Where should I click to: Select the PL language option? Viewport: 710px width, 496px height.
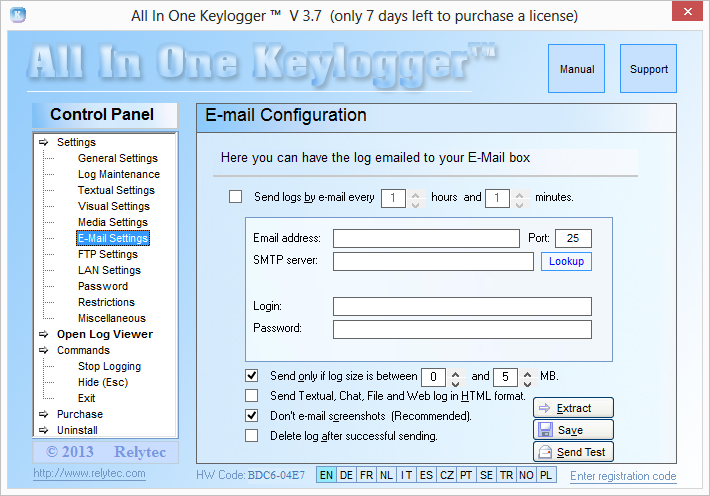[548, 476]
